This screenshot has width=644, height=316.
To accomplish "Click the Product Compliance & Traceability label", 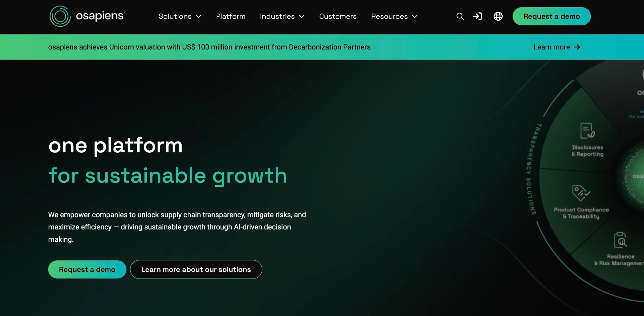I will [581, 213].
